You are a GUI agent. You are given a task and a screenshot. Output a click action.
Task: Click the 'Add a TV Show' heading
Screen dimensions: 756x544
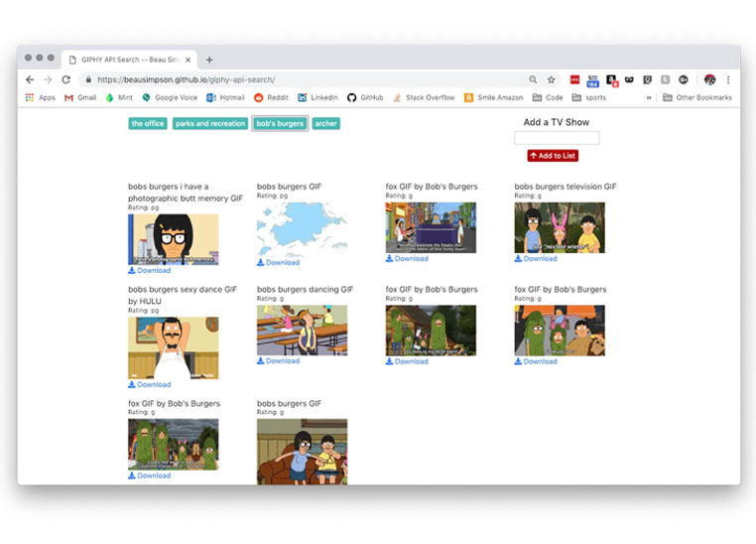[x=557, y=122]
